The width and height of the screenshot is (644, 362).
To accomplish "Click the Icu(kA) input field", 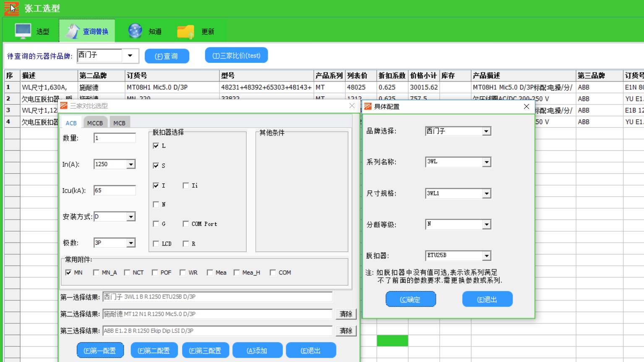I will (115, 190).
